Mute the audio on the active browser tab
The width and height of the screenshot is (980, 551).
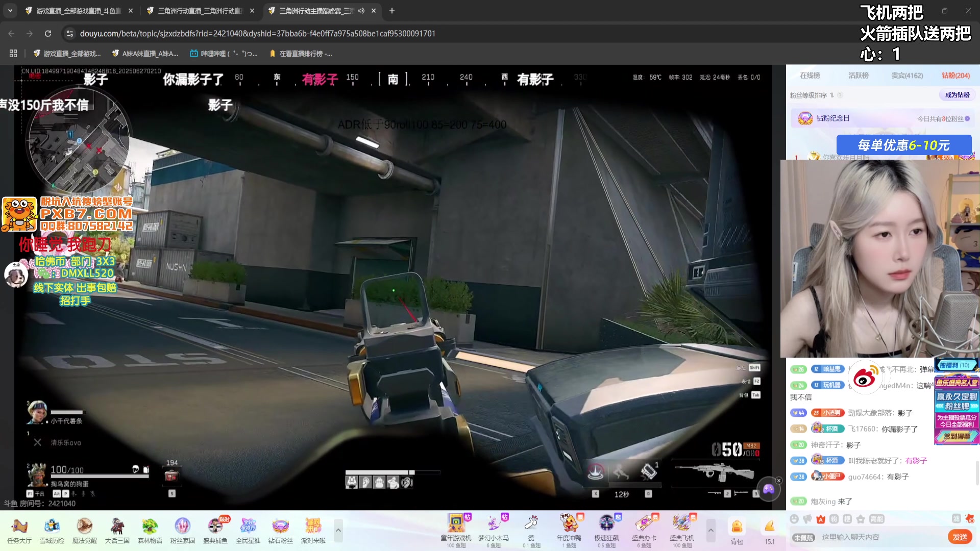coord(361,11)
